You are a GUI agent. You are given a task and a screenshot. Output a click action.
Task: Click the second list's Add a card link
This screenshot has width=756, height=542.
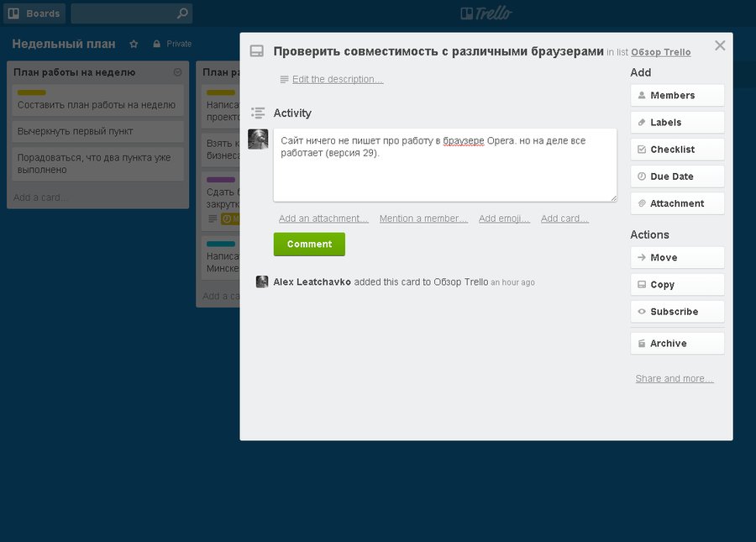pos(221,296)
